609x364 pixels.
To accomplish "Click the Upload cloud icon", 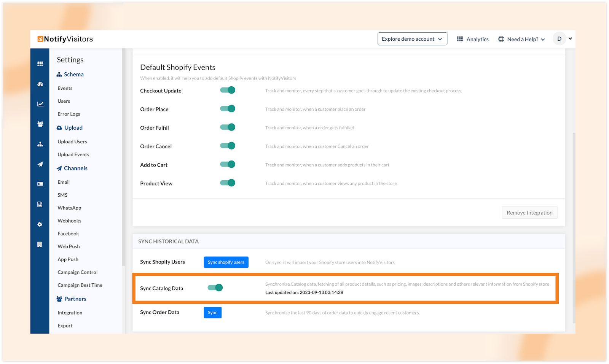I will click(59, 128).
